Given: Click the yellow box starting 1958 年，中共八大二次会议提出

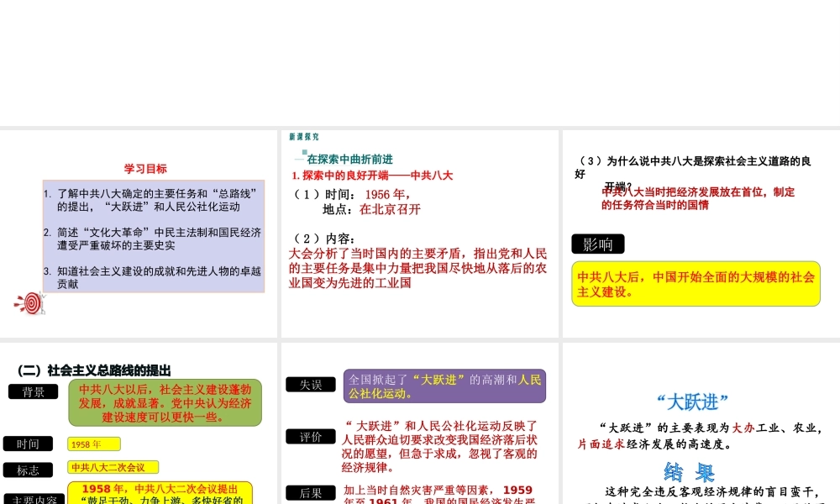Looking at the screenshot, I should pyautogui.click(x=160, y=493).
